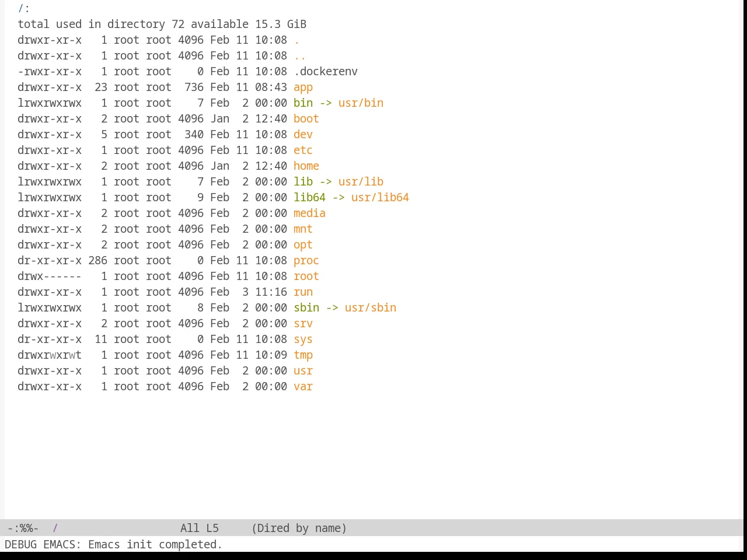747x560 pixels.
Task: Click the '10:09' time of tmp
Action: [271, 355]
